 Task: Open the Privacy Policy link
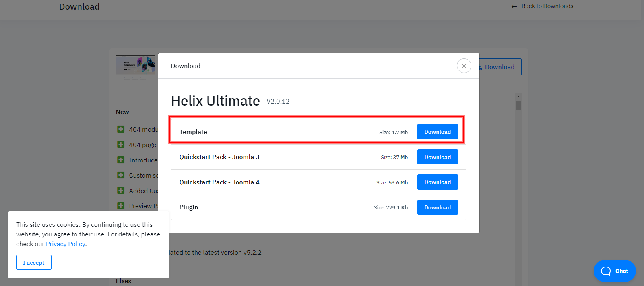coord(65,244)
